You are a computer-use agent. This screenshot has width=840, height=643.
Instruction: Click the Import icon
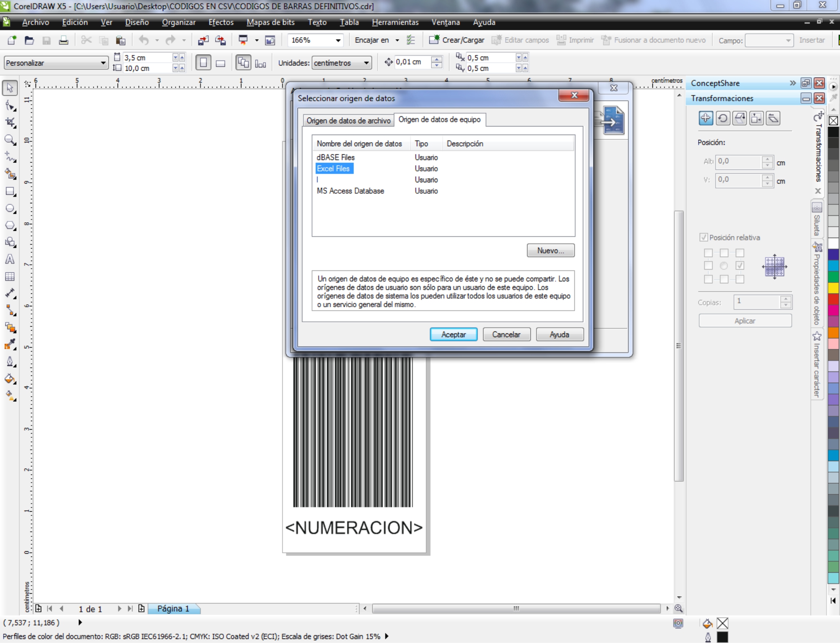[x=203, y=40]
